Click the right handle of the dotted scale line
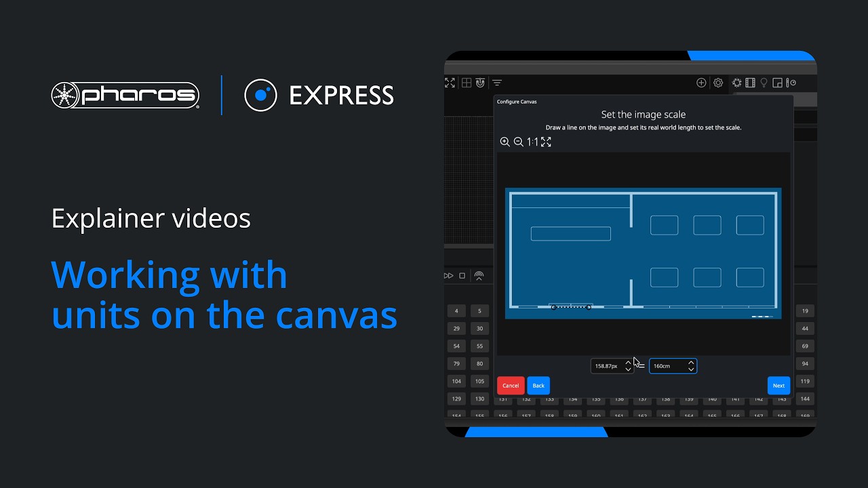The image size is (868, 488). [x=589, y=308]
